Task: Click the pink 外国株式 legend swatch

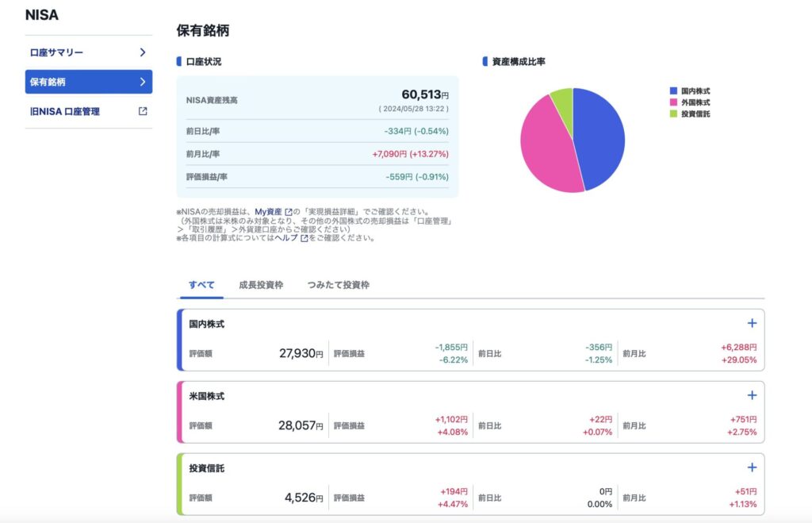Action: tap(673, 102)
